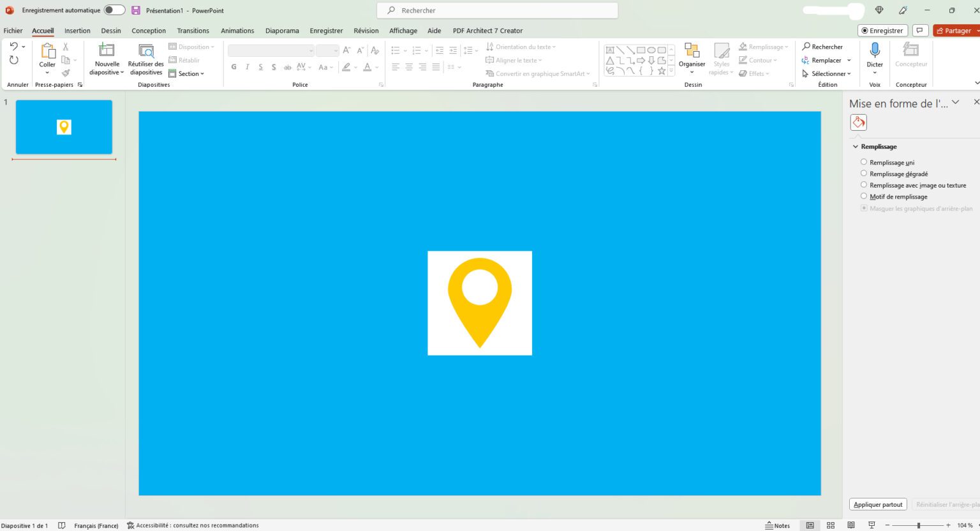Select the star shape tool

coord(662,70)
